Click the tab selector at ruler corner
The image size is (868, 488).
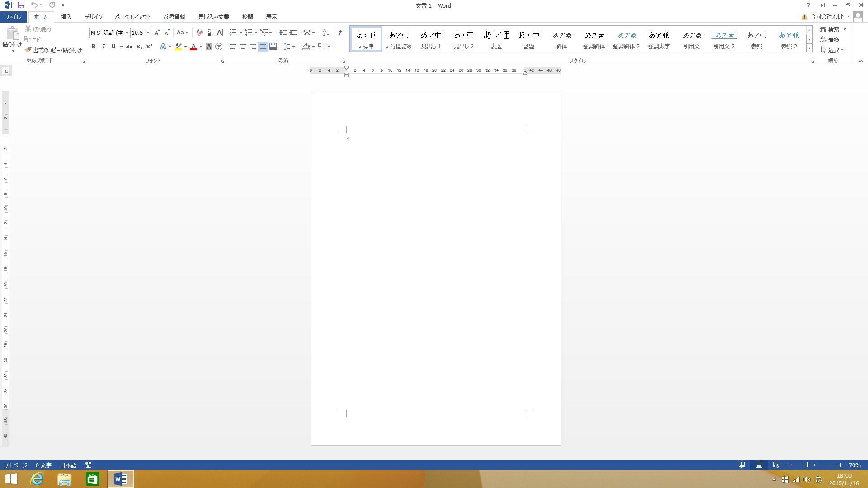click(6, 71)
